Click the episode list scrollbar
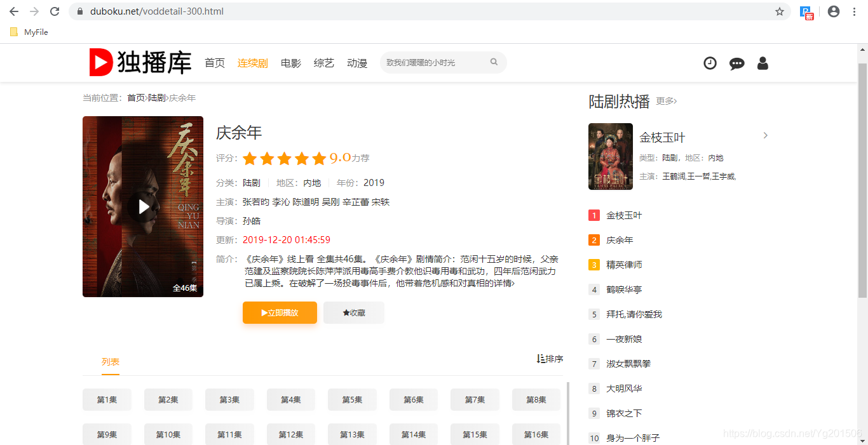Viewport: 868px width, 445px height. 567,413
